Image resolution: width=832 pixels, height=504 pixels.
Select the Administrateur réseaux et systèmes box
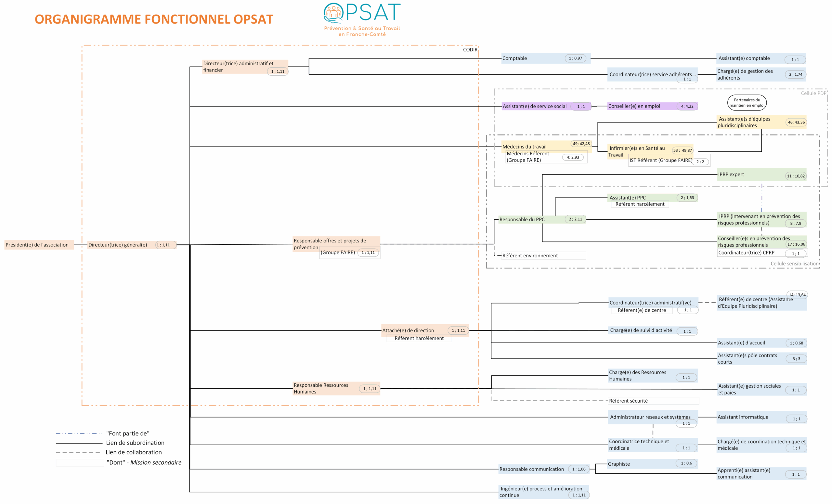click(652, 419)
